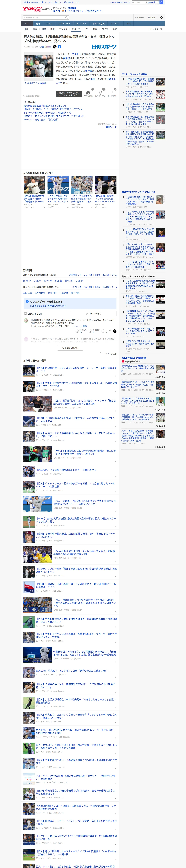Open the 購入履歴 link
The height and width of the screenshot is (868, 186).
[152, 18]
